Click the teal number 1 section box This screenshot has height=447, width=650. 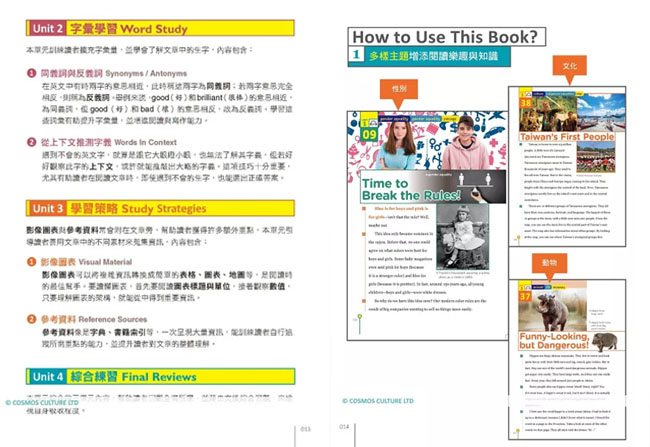point(356,55)
